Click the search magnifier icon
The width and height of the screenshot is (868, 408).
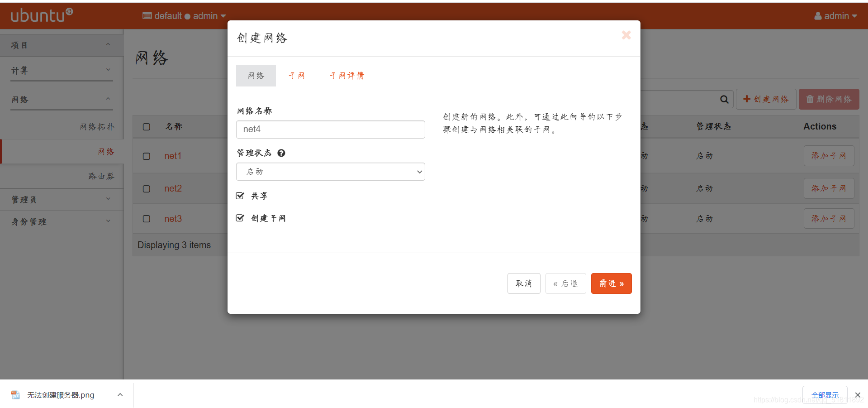coord(724,99)
